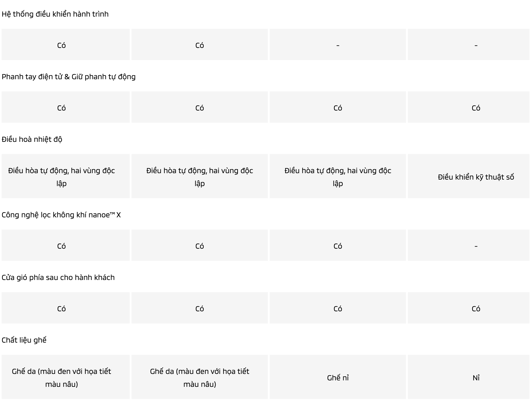Select the 'Điều hoà nhiệt độ' row heading
532x402 pixels.
pyautogui.click(x=32, y=140)
